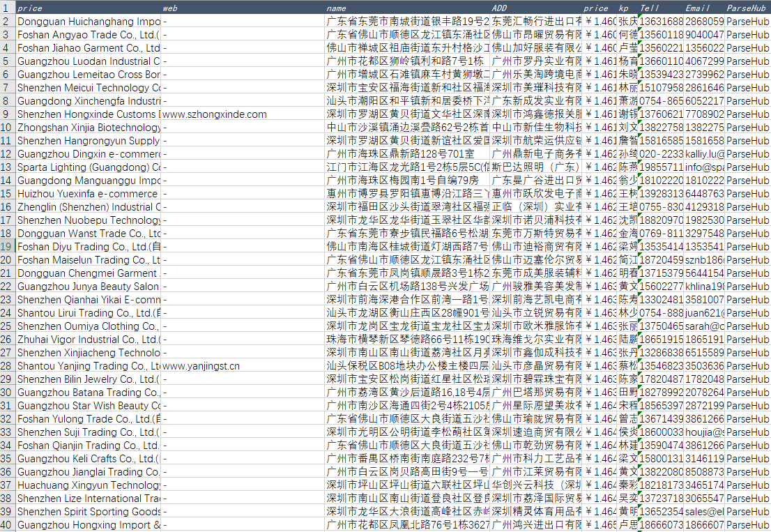Select row header 19

[x=8, y=246]
